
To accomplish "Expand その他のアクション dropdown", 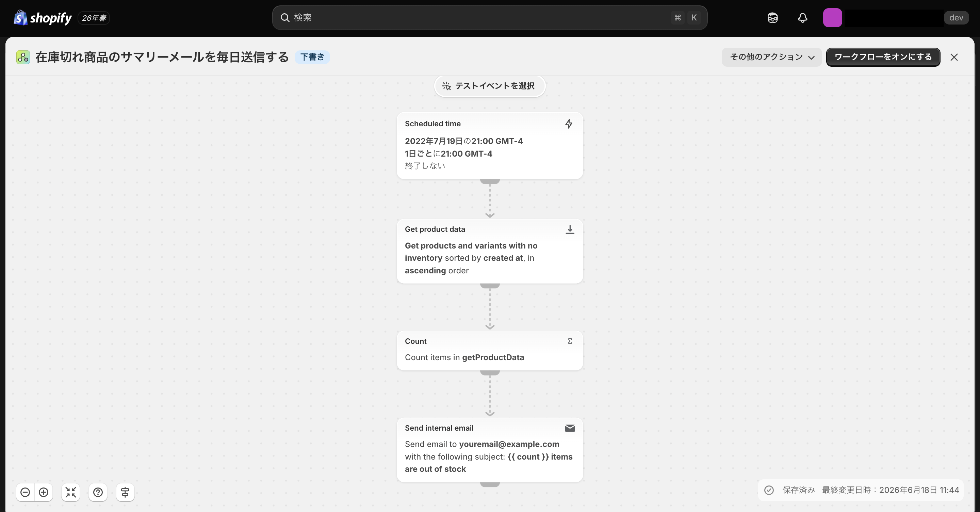I will [772, 57].
